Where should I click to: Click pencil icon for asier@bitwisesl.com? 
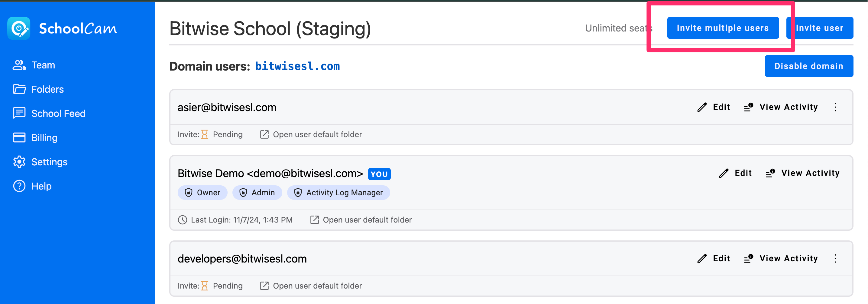pyautogui.click(x=702, y=107)
